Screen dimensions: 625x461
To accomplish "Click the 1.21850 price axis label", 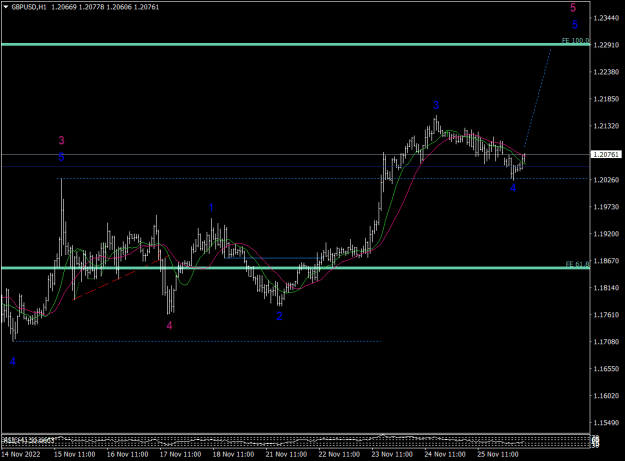I will click(x=605, y=99).
